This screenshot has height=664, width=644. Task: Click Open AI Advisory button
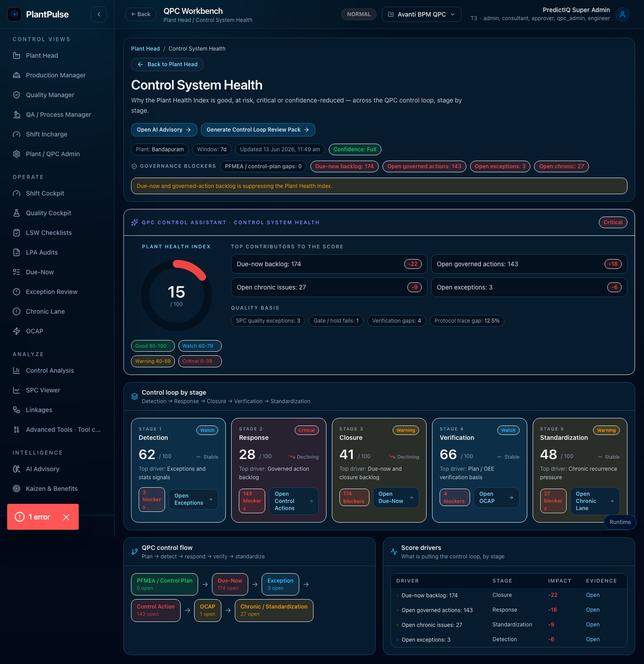[x=164, y=130]
